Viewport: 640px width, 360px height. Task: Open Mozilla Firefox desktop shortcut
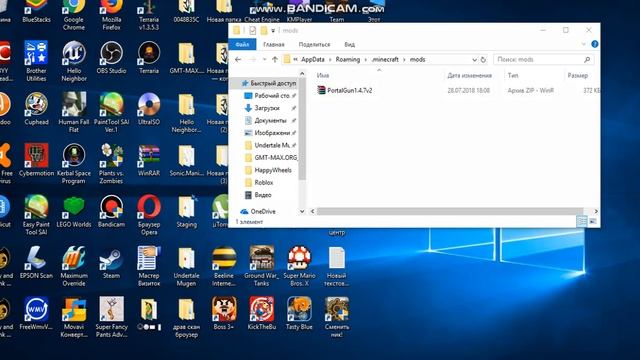coord(111,15)
